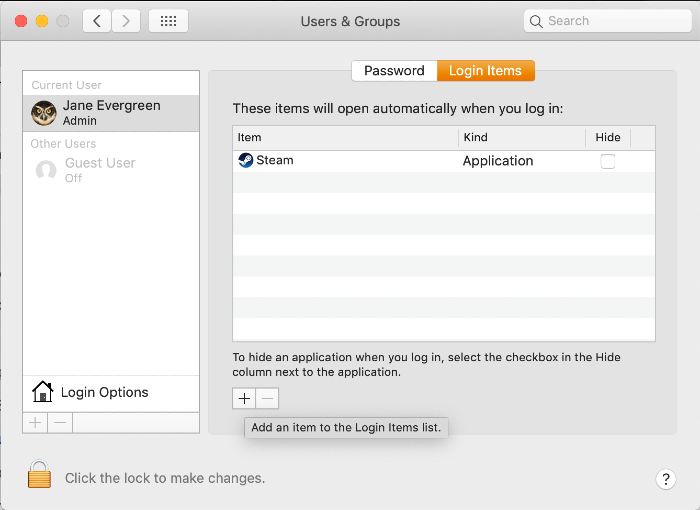Minimize the window with the yellow button
The image size is (700, 510).
pyautogui.click(x=42, y=21)
